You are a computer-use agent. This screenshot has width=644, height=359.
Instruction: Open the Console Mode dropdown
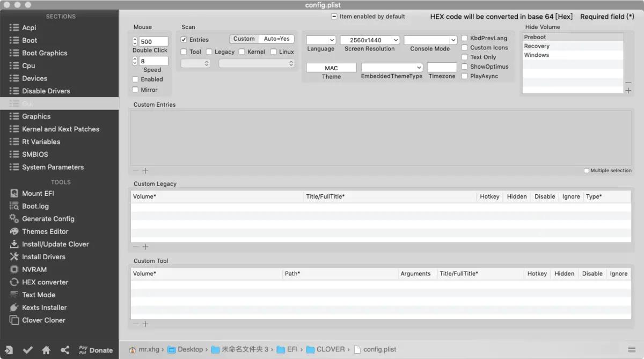point(430,39)
